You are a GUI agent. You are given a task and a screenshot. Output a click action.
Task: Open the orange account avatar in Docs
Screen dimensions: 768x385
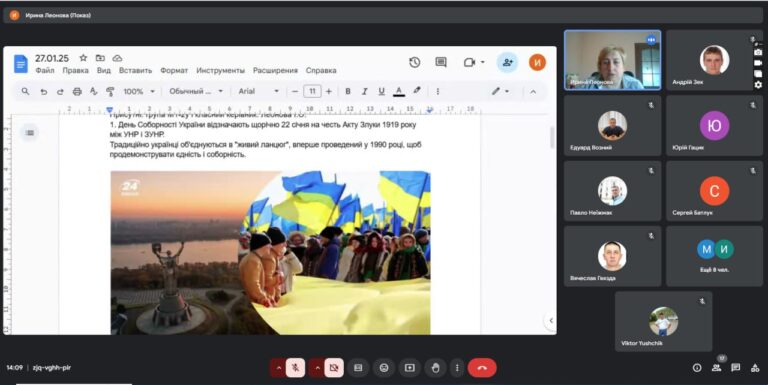pyautogui.click(x=537, y=62)
